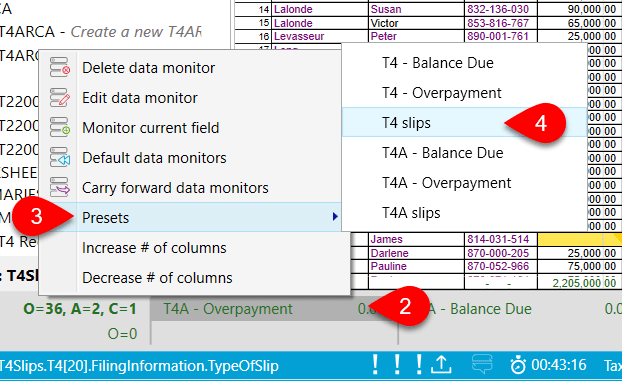Choose Increase # of columns
Viewport: 622px width, 381px height.
(x=194, y=248)
